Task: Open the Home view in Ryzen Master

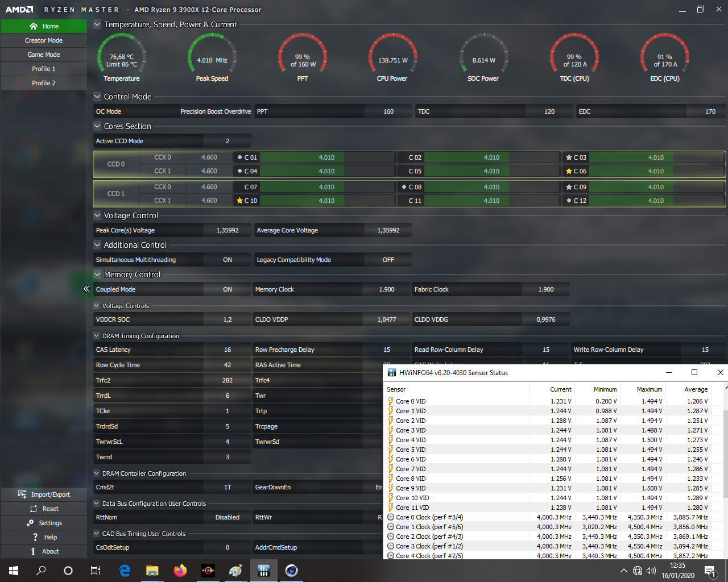Action: click(x=44, y=26)
